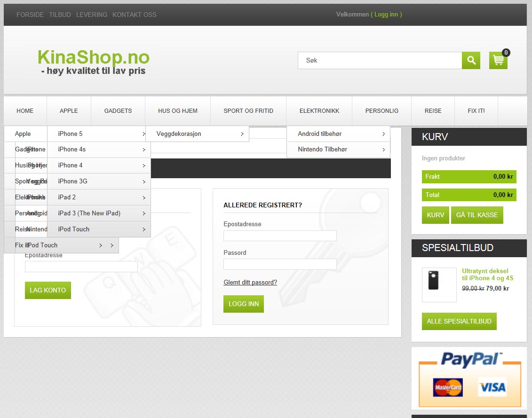Select HOME in main navigation
Screen dimensions: 532x418
[25, 111]
